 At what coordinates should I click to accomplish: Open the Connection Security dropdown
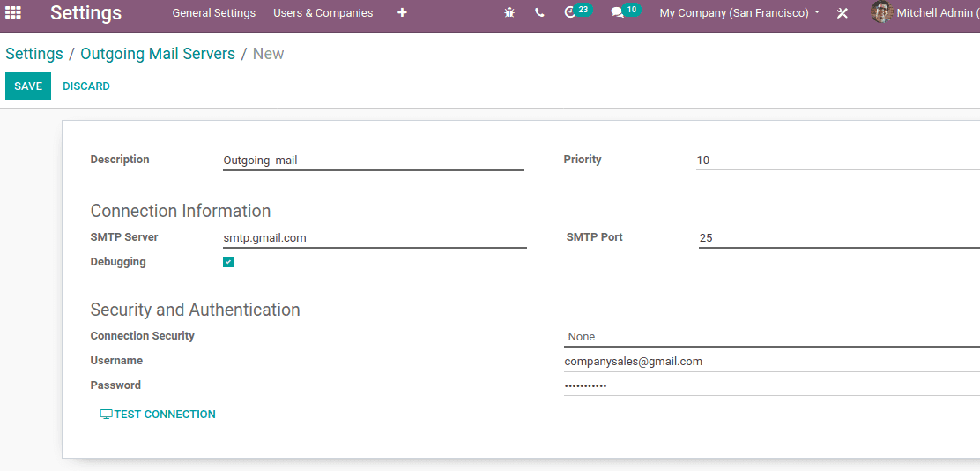pyautogui.click(x=772, y=337)
